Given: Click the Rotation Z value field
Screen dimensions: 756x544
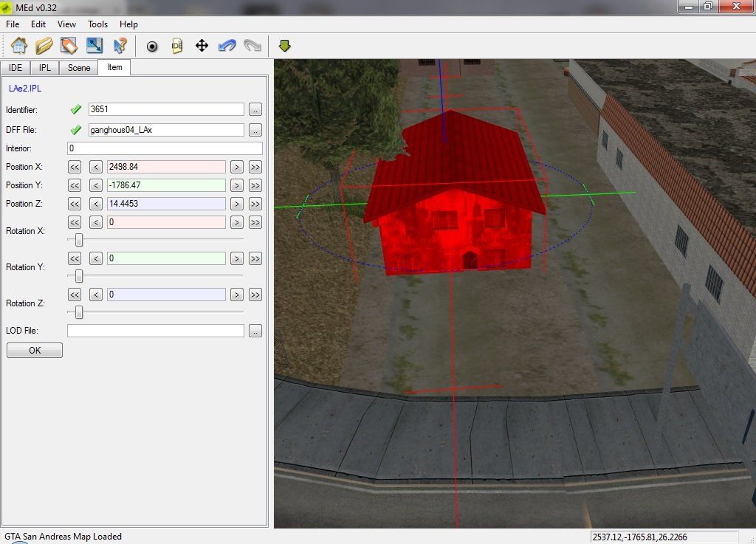Looking at the screenshot, I should pos(166,295).
